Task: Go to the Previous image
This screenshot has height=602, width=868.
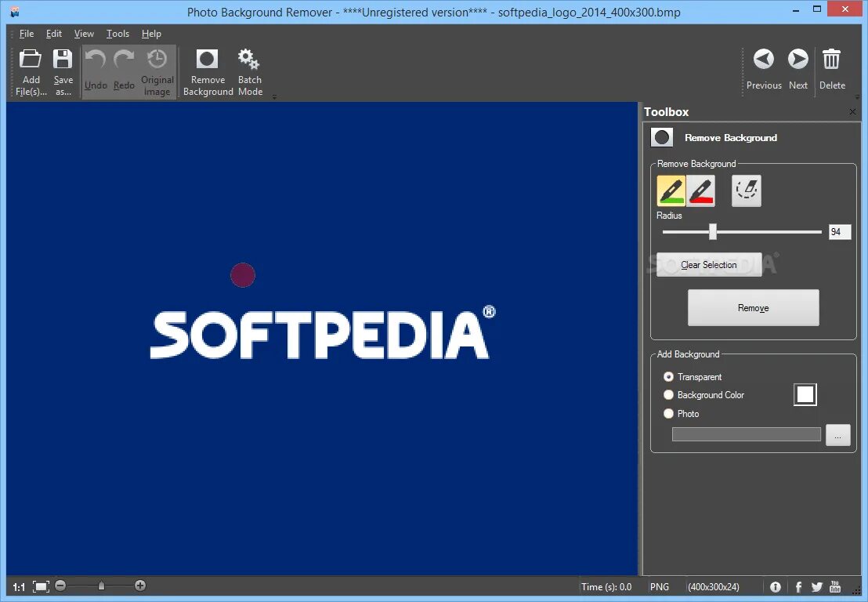Action: tap(764, 70)
